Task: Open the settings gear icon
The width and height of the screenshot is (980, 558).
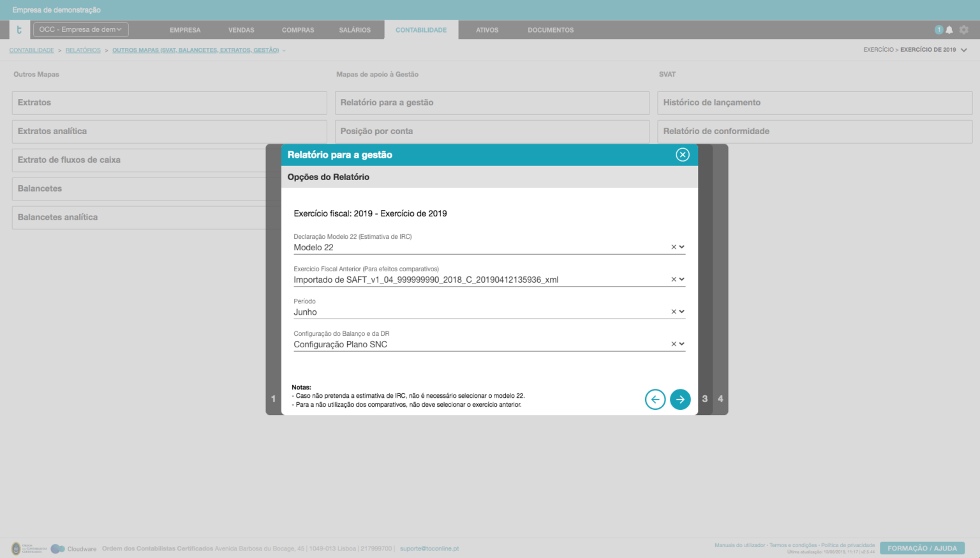Action: 964,29
